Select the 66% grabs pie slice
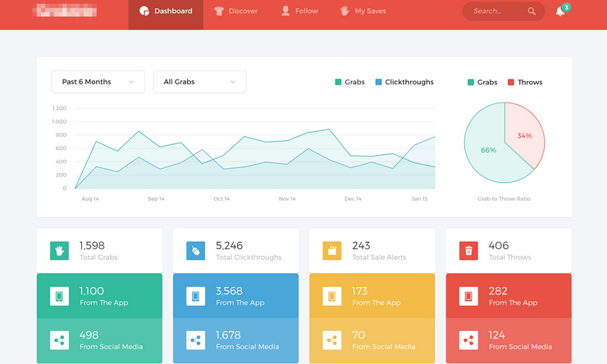This screenshot has height=364, width=607. pyautogui.click(x=489, y=151)
